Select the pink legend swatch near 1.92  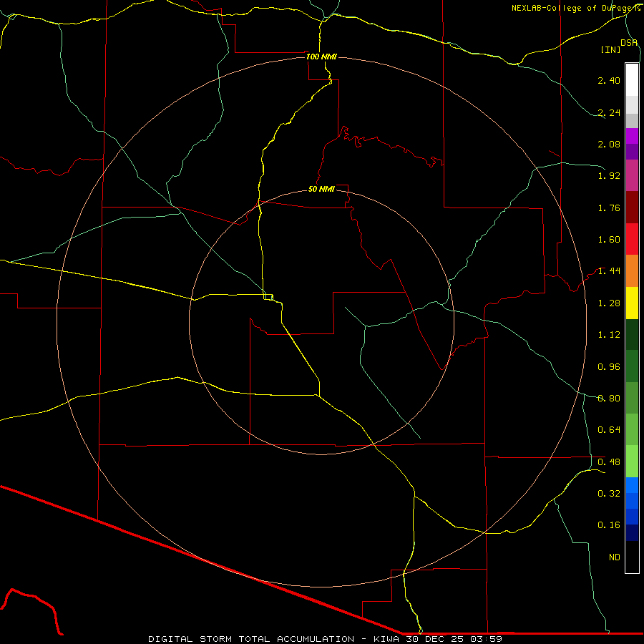tap(632, 175)
